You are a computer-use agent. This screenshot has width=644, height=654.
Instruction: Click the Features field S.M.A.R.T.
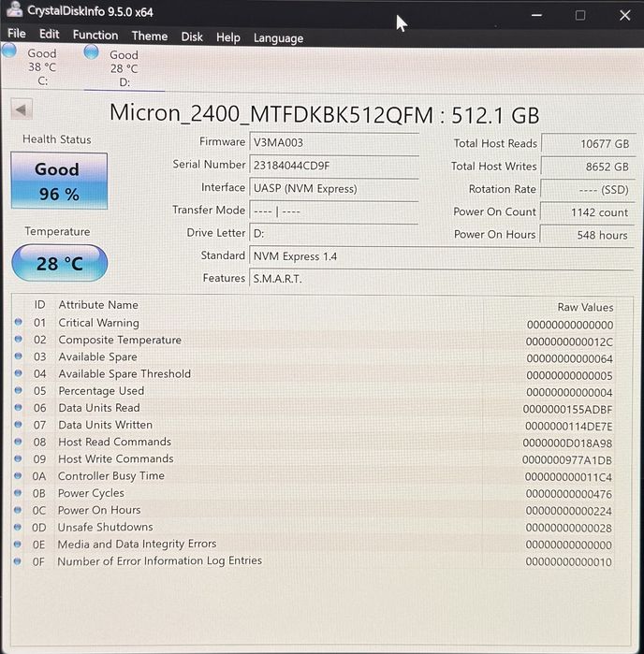tap(442, 279)
